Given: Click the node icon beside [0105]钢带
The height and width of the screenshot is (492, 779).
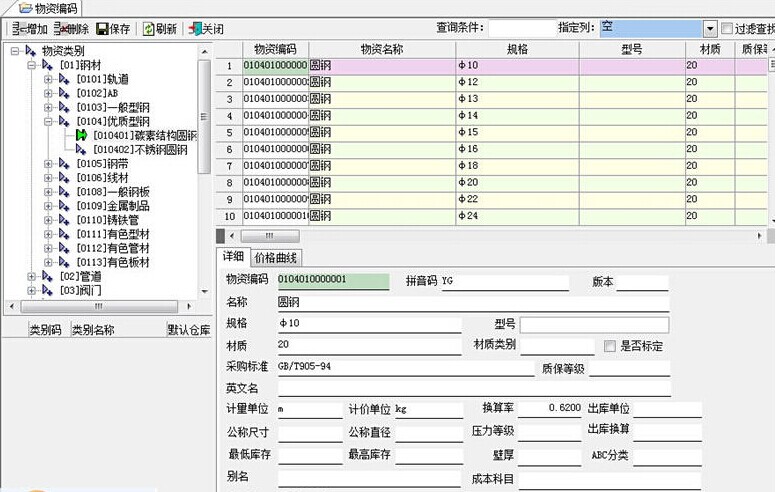Looking at the screenshot, I should 64,164.
